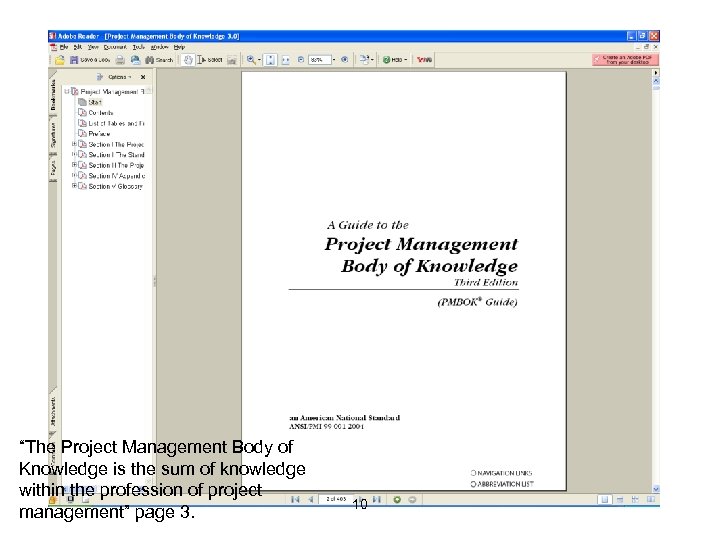This screenshot has height=540, width=720.
Task: Click the zoom percentage input field
Action: click(x=320, y=60)
